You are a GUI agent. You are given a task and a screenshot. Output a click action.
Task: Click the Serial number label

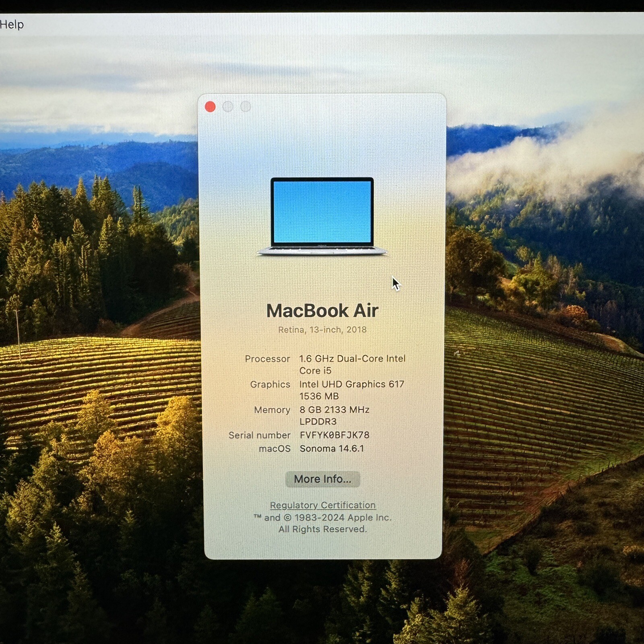[x=259, y=435]
